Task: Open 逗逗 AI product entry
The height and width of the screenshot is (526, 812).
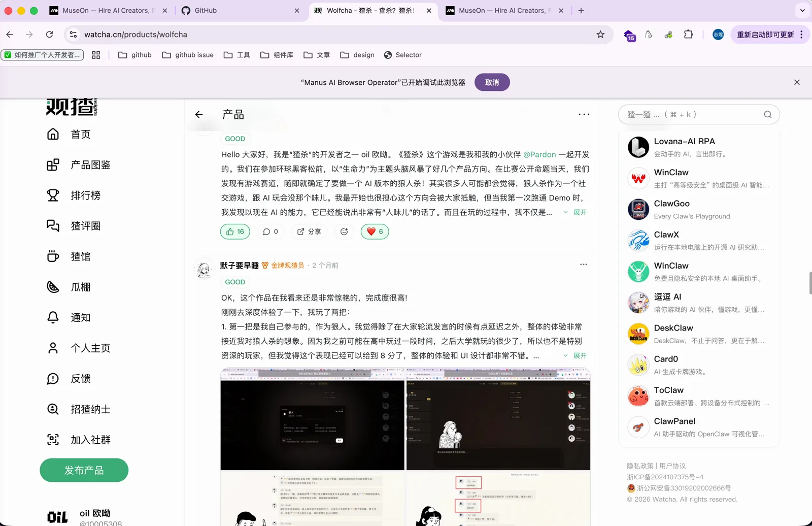Action: 699,303
